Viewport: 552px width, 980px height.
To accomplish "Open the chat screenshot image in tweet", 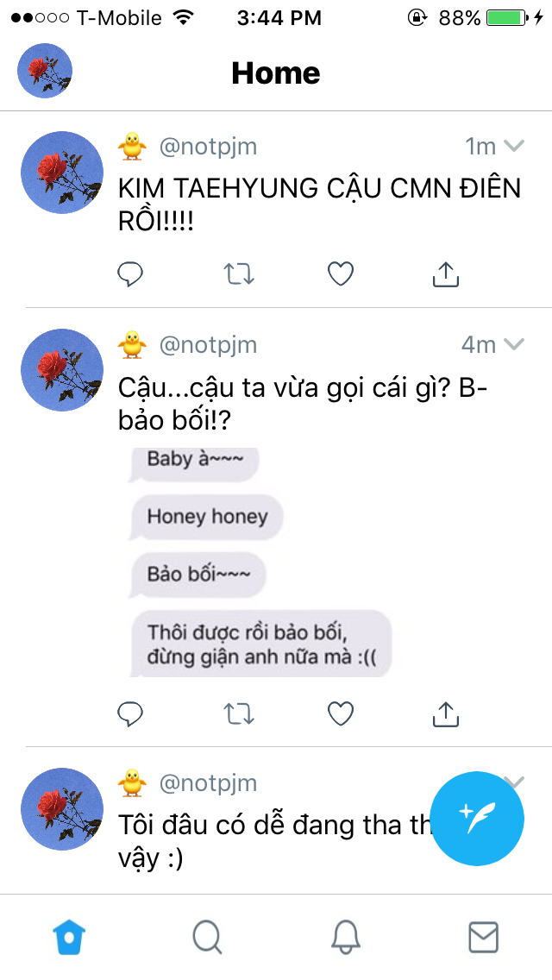I will [259, 562].
